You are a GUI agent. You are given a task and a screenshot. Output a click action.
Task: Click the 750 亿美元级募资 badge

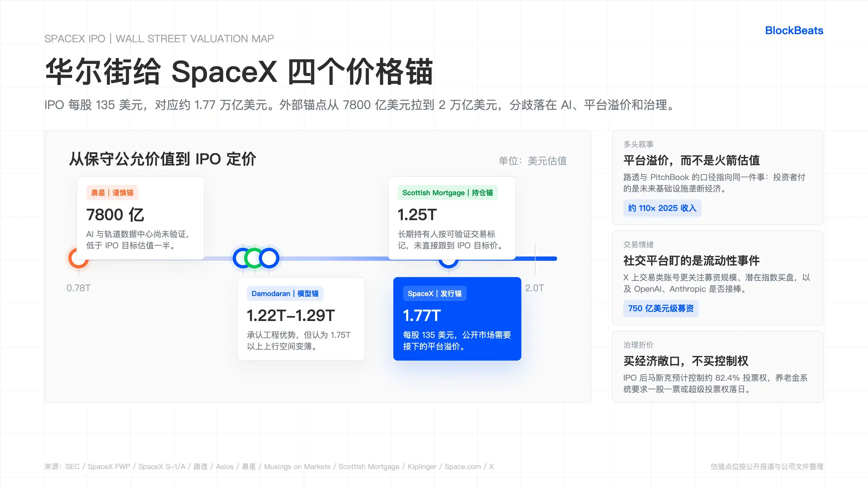click(661, 308)
